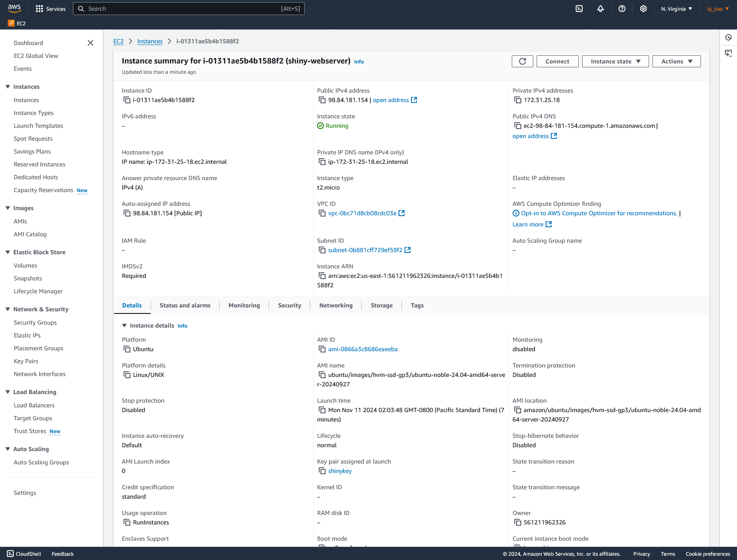Click into the search field

click(x=189, y=9)
